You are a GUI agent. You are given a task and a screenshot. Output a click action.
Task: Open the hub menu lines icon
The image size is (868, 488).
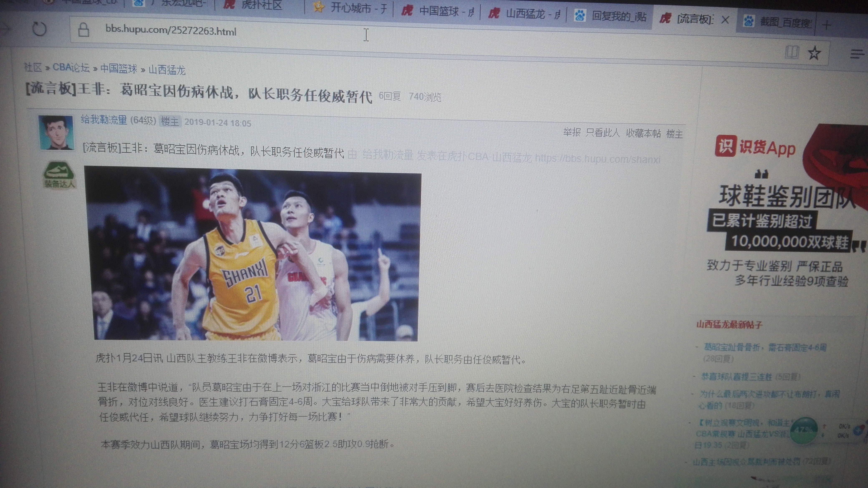point(857,54)
